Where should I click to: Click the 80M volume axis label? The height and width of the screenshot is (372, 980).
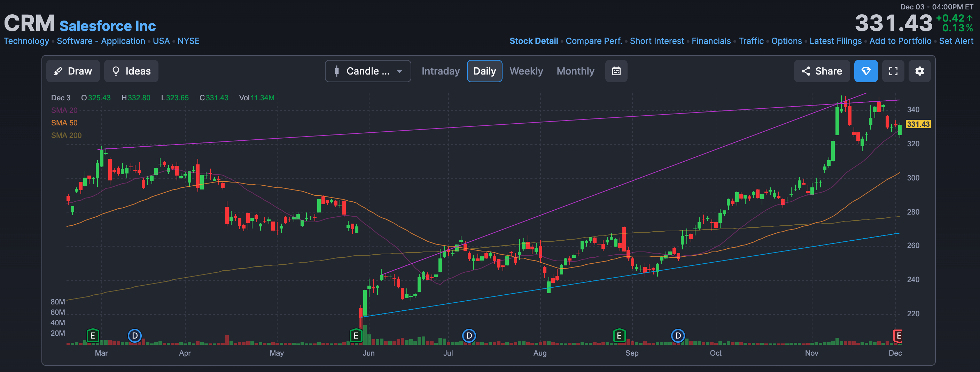pyautogui.click(x=58, y=302)
